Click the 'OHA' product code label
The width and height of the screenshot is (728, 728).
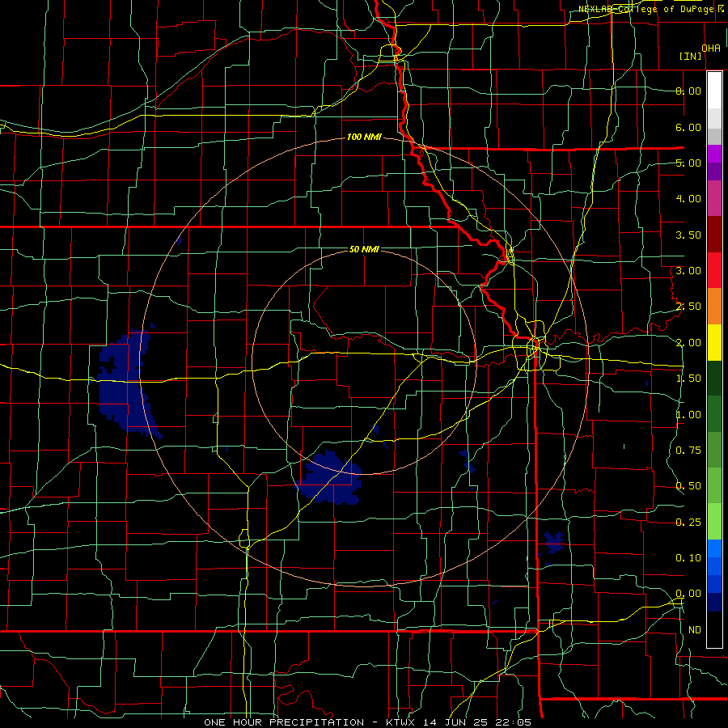coord(711,49)
